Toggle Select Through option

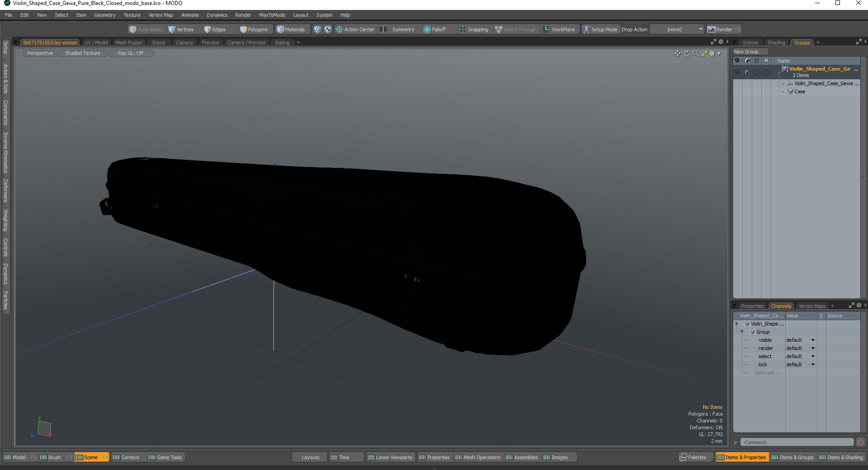[515, 29]
